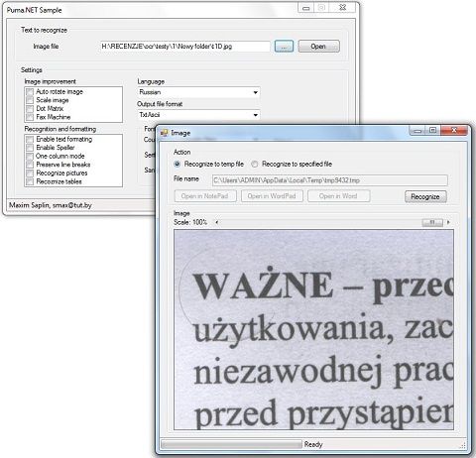Toggle Enable text formating checkbox
The width and height of the screenshot is (476, 458).
(30, 139)
